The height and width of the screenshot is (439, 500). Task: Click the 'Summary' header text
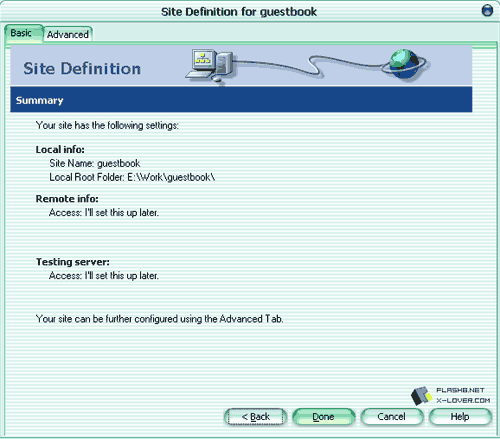pos(39,100)
